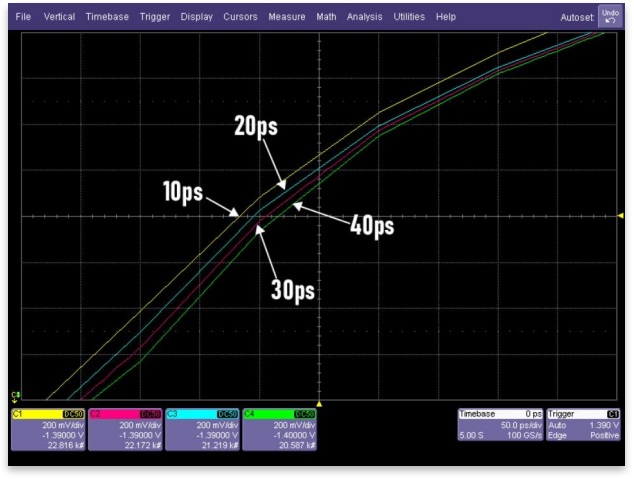Open the C3 cyan channel descriptor box
Screen dimensions: 634x479
click(203, 428)
